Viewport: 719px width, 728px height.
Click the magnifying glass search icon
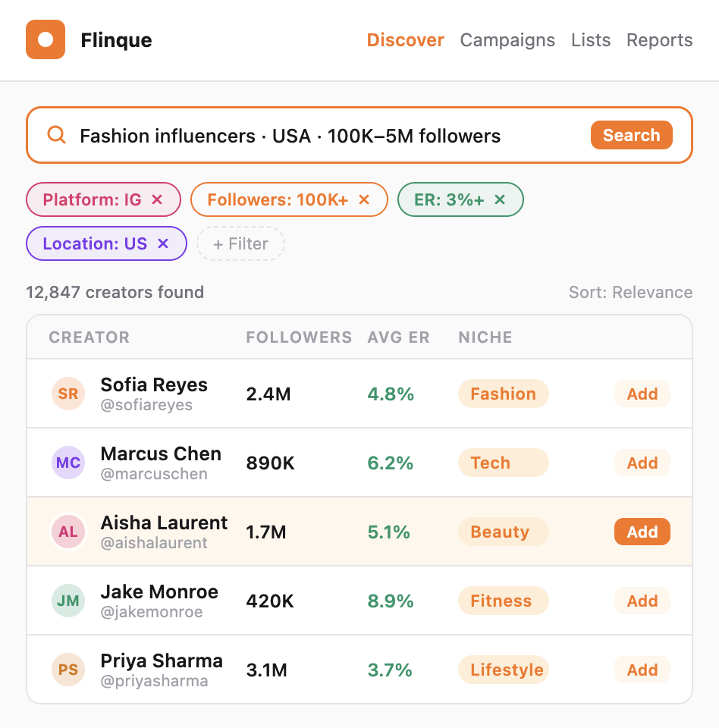(56, 135)
